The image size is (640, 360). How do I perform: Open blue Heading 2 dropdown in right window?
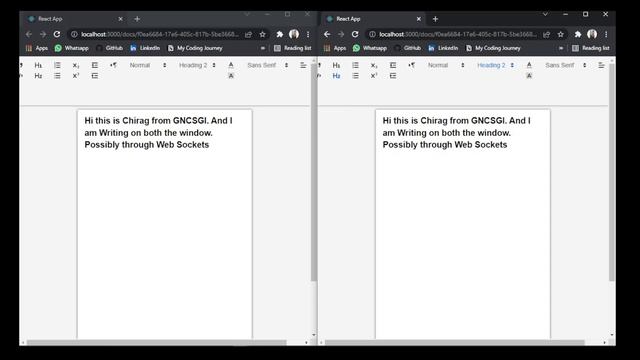(496, 65)
